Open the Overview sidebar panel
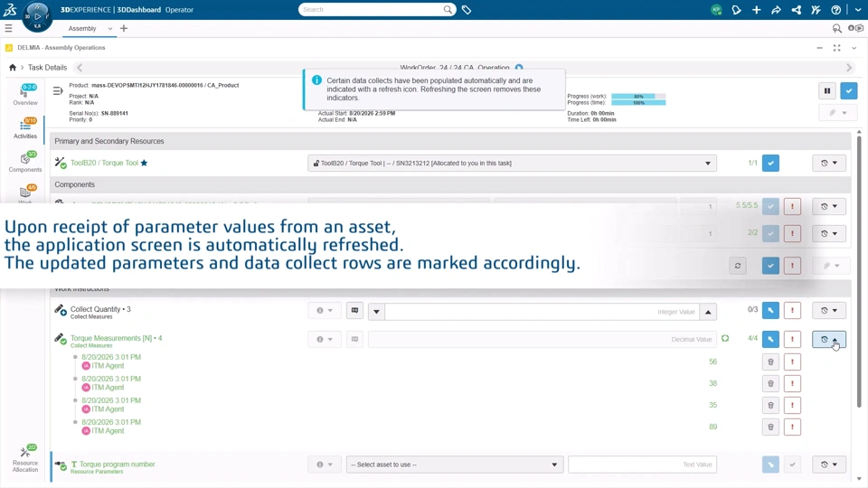The width and height of the screenshot is (868, 488). click(25, 95)
